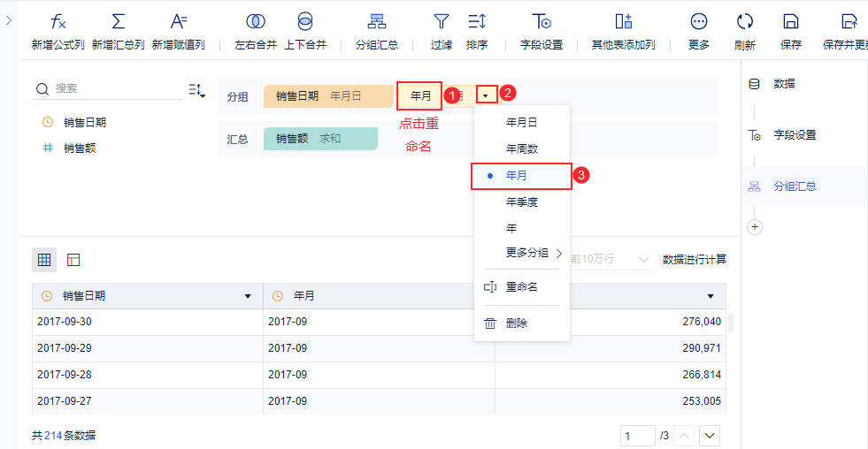The height and width of the screenshot is (449, 868).
Task: Choose 年季度 from the grouping menu
Action: 521,202
